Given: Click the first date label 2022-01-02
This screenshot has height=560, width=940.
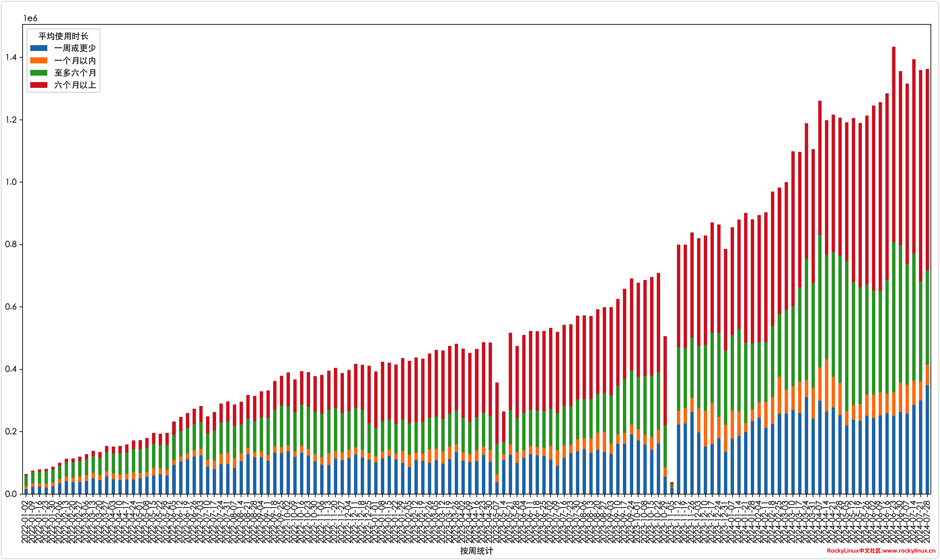Looking at the screenshot, I should click(25, 522).
